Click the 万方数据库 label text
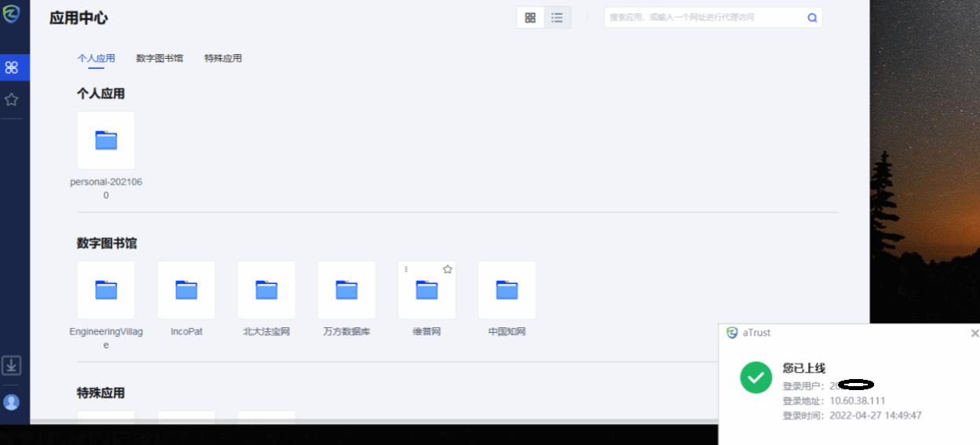The height and width of the screenshot is (445, 980). [346, 332]
